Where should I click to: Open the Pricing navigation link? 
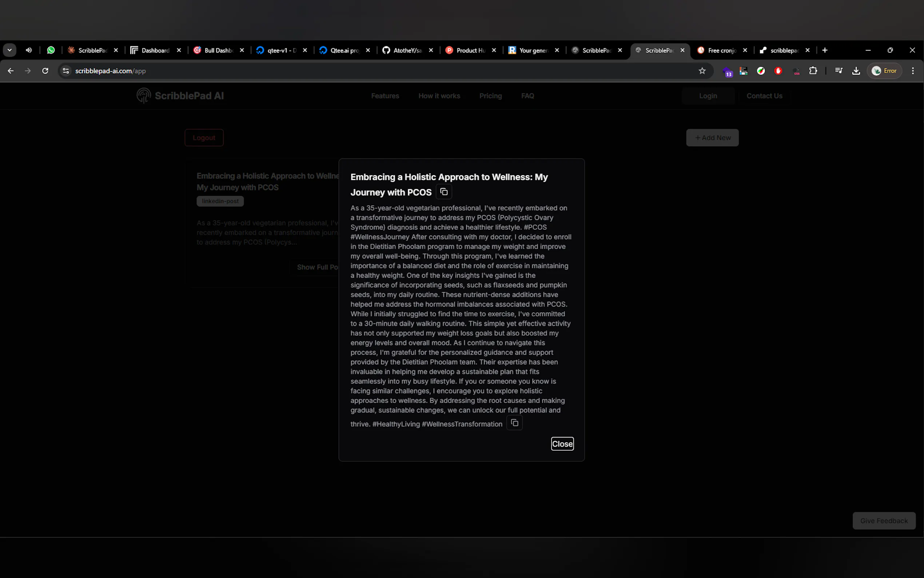point(490,96)
